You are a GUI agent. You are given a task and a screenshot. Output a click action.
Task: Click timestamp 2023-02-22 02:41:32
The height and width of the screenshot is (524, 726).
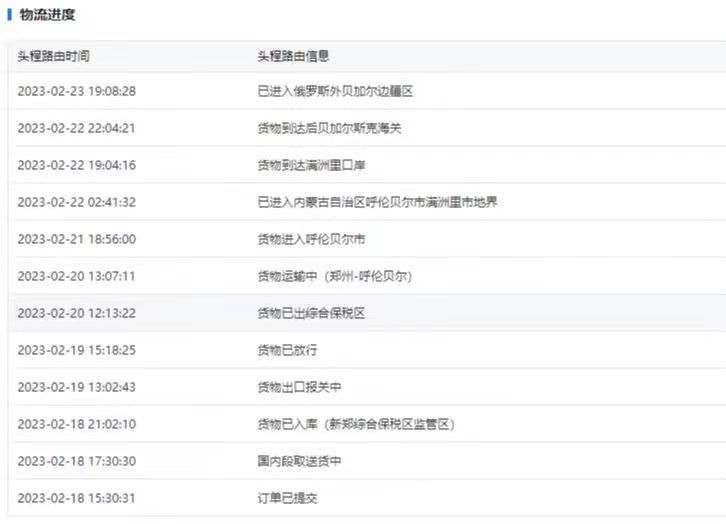tap(76, 202)
